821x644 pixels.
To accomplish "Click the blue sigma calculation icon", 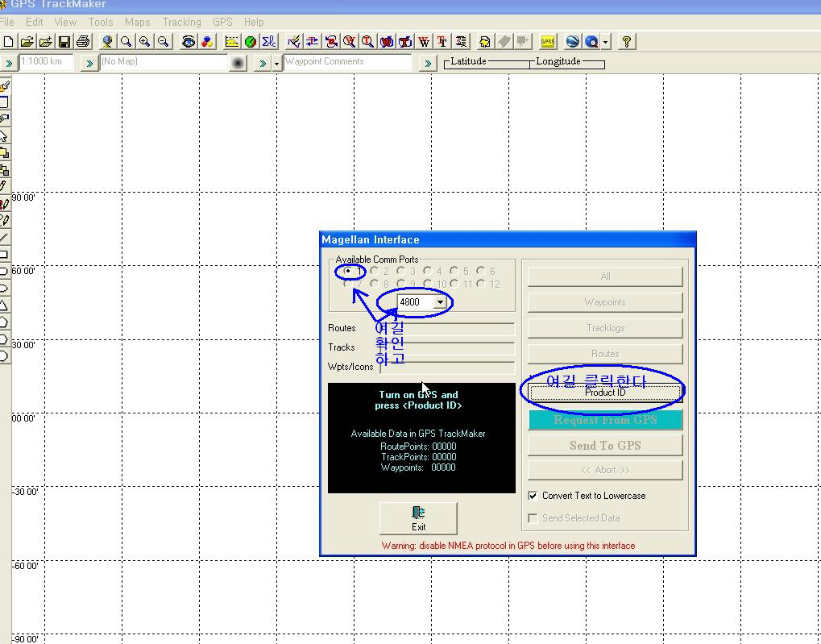I will tap(269, 41).
